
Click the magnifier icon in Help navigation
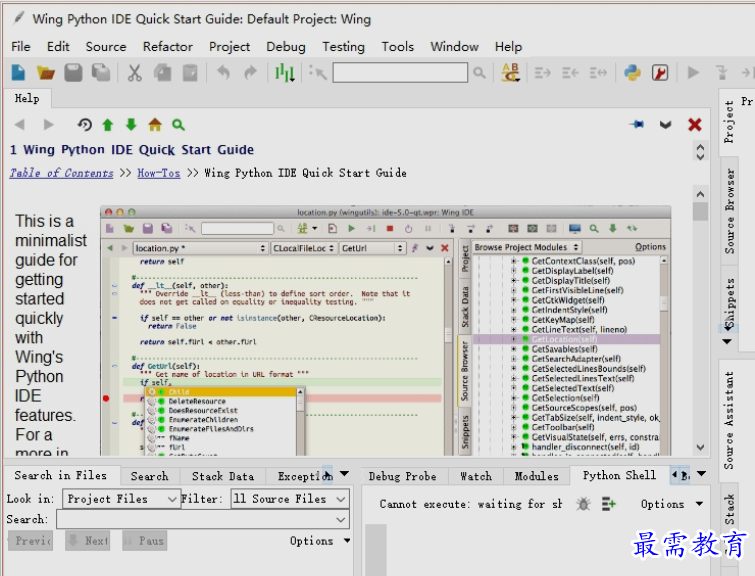tap(178, 125)
